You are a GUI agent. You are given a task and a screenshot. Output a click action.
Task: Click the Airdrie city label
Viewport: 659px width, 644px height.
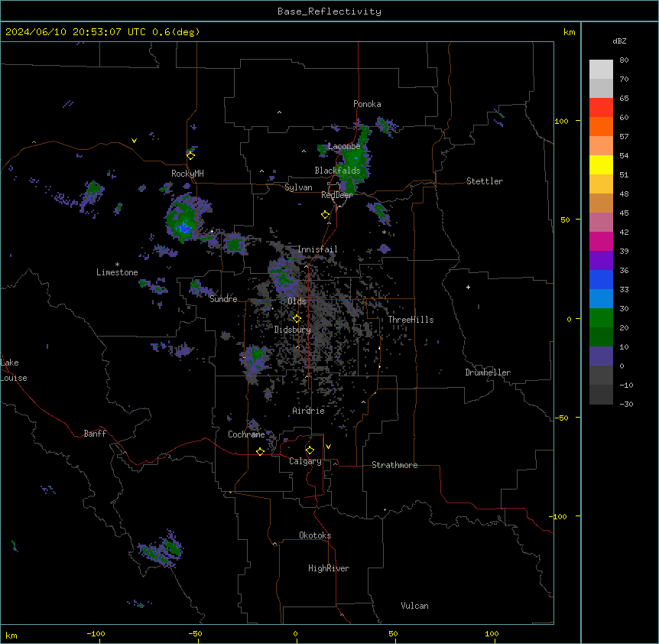(x=309, y=411)
